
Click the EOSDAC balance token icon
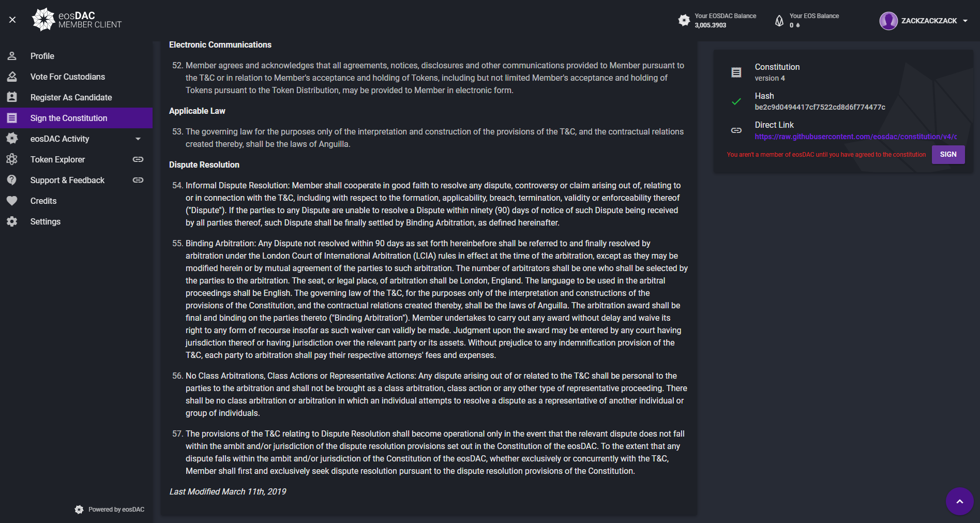click(684, 20)
